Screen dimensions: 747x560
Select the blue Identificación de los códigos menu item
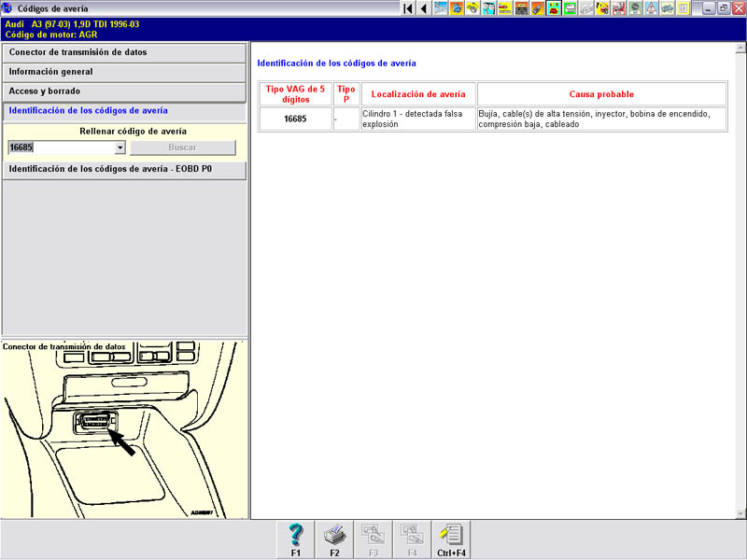pyautogui.click(x=124, y=111)
